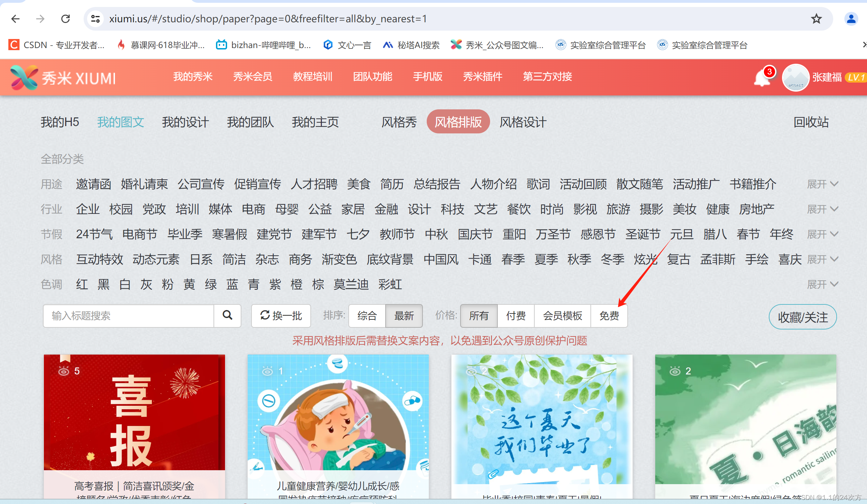
Task: Reload the page with refresh icon
Action: tap(65, 19)
